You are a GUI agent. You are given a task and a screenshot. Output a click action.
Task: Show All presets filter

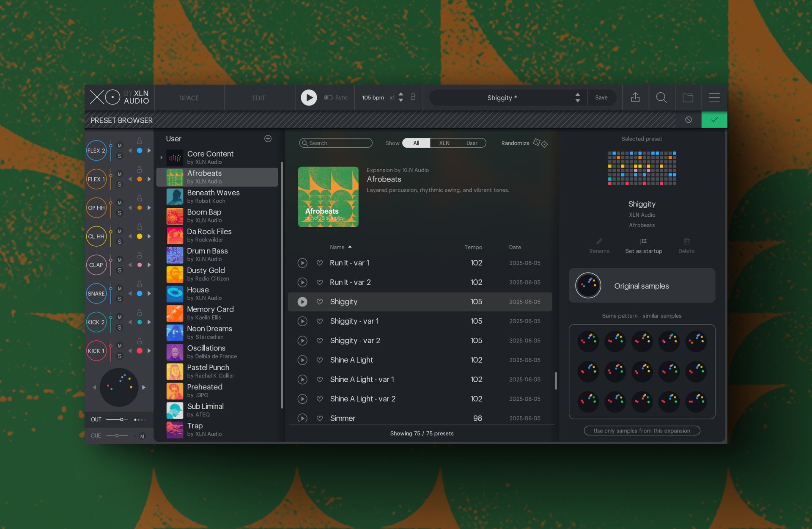[x=416, y=143]
